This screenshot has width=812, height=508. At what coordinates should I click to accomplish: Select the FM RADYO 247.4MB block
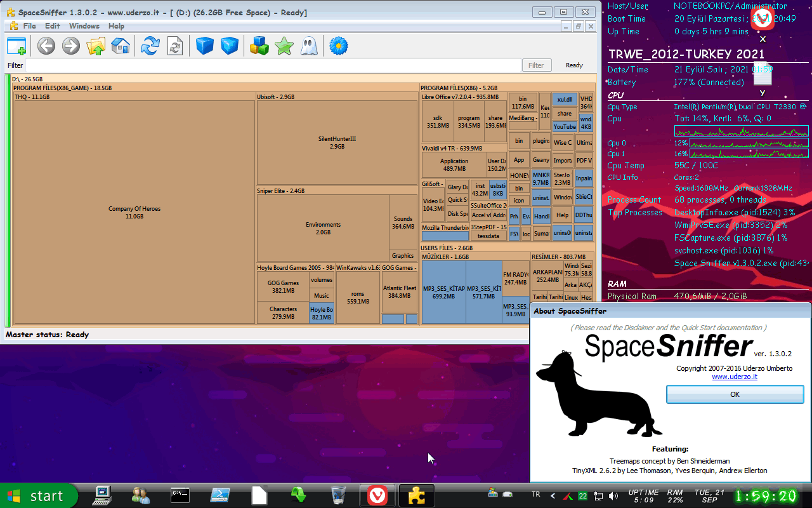pyautogui.click(x=516, y=278)
